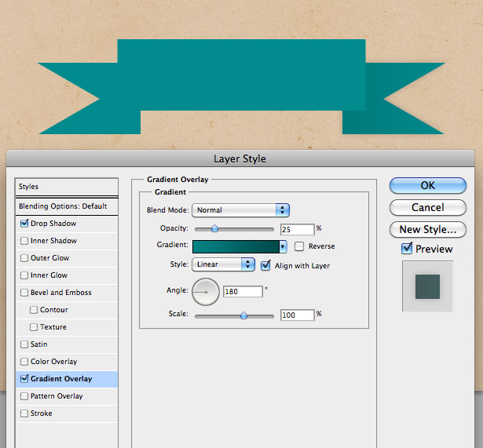Click the Opacity value field
This screenshot has height=448, width=483.
click(x=298, y=230)
